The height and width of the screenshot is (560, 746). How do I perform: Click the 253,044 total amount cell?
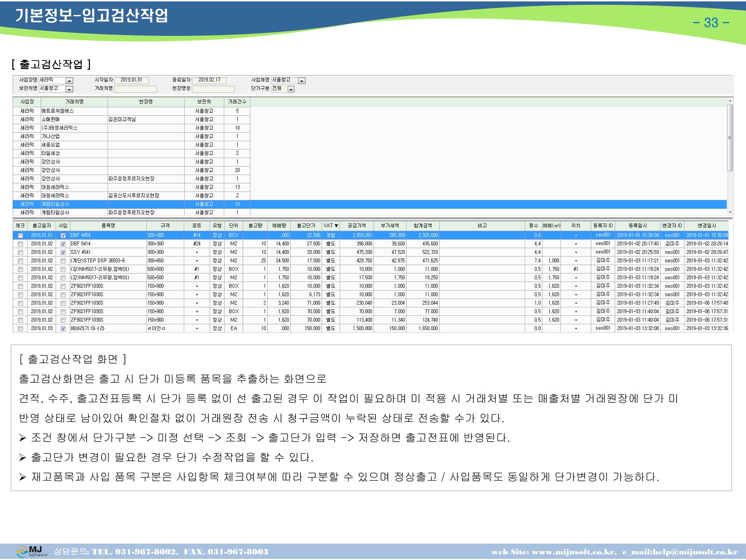pyautogui.click(x=423, y=303)
